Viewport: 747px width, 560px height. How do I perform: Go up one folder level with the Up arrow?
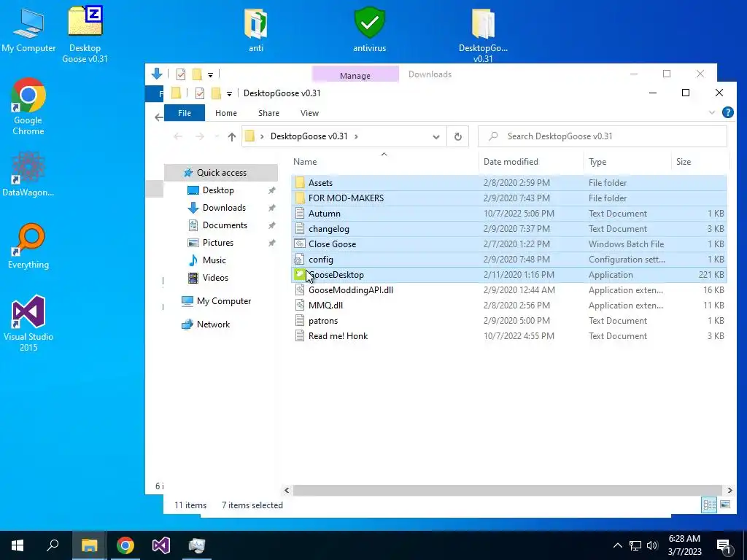[231, 136]
